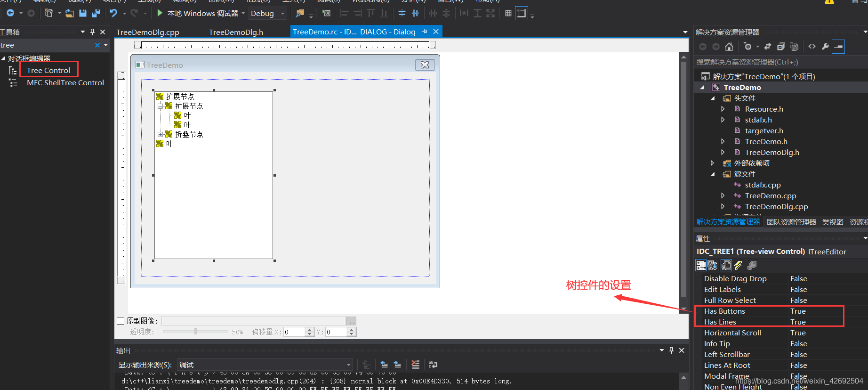Screen dimensions: 868x390
Task: Click the Save All icon
Action: pyautogui.click(x=96, y=13)
